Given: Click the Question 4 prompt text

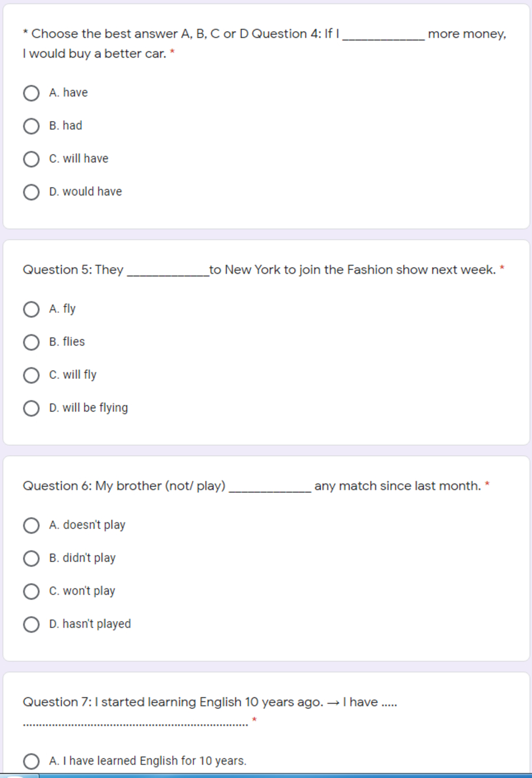Looking at the screenshot, I should pyautogui.click(x=264, y=44).
